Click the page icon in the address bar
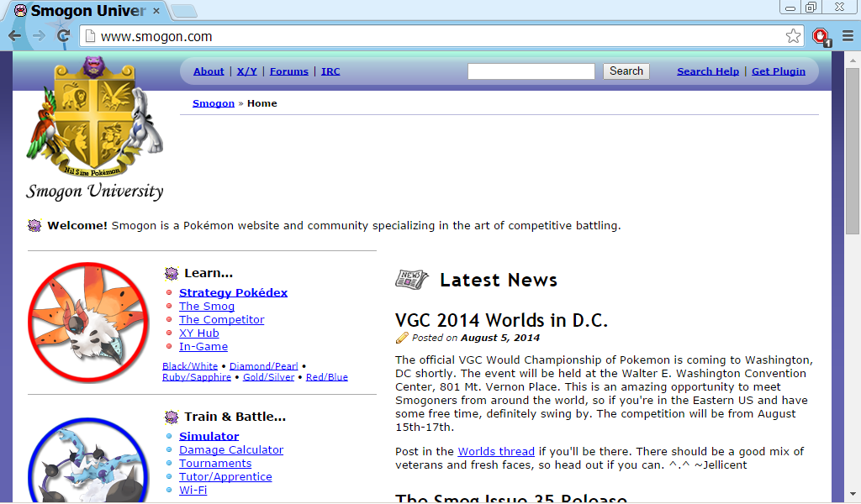 point(90,37)
